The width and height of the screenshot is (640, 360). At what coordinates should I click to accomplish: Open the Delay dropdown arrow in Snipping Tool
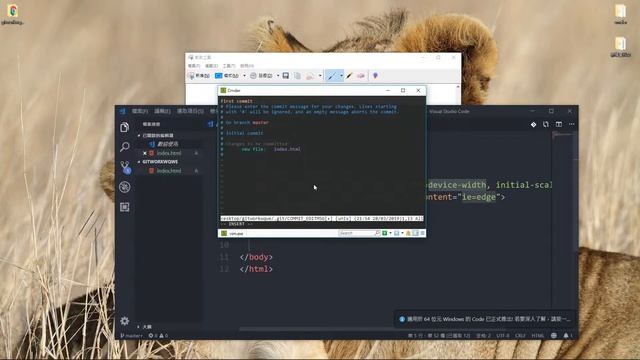278,76
